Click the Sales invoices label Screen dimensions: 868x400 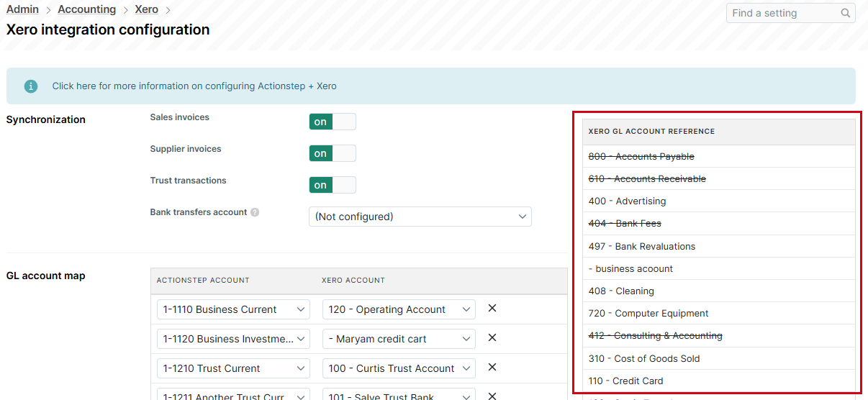coord(180,117)
